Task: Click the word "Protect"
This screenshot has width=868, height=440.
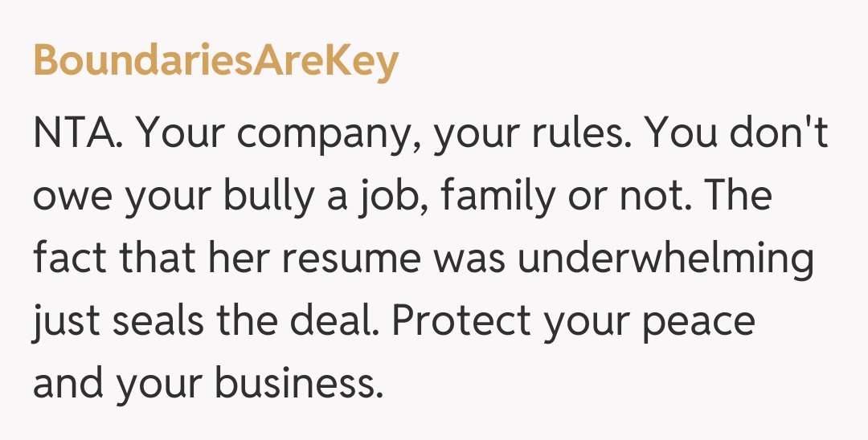Action: [x=461, y=322]
